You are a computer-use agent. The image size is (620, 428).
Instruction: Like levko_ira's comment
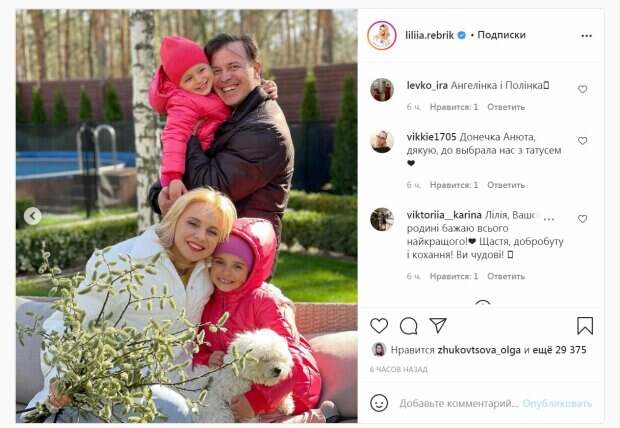(x=582, y=89)
